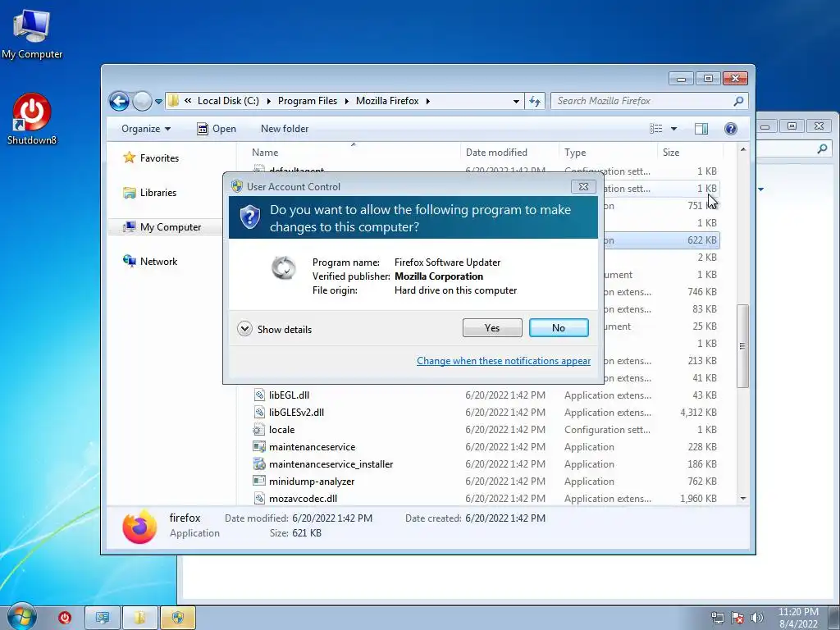Click the maintenanceservice_installer file icon
The height and width of the screenshot is (630, 840).
[258, 464]
